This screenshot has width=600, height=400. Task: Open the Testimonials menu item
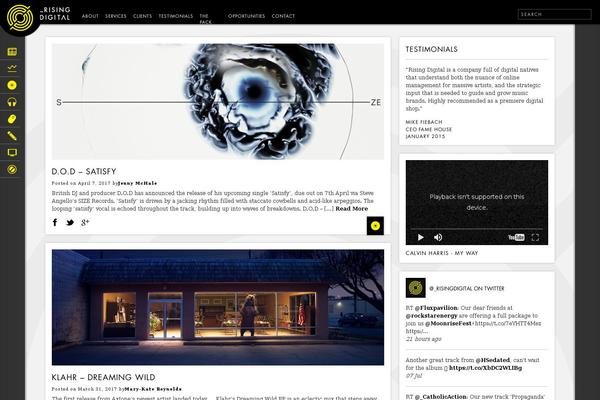pos(176,16)
